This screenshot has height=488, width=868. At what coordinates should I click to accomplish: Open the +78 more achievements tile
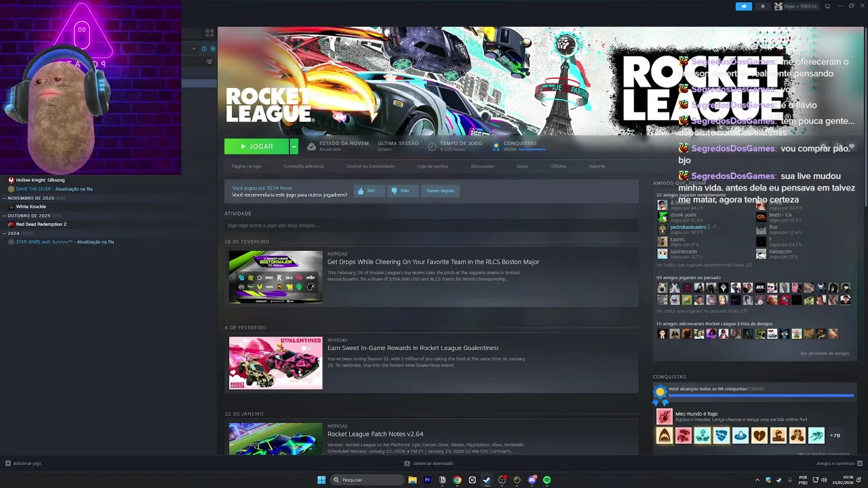pos(835,435)
